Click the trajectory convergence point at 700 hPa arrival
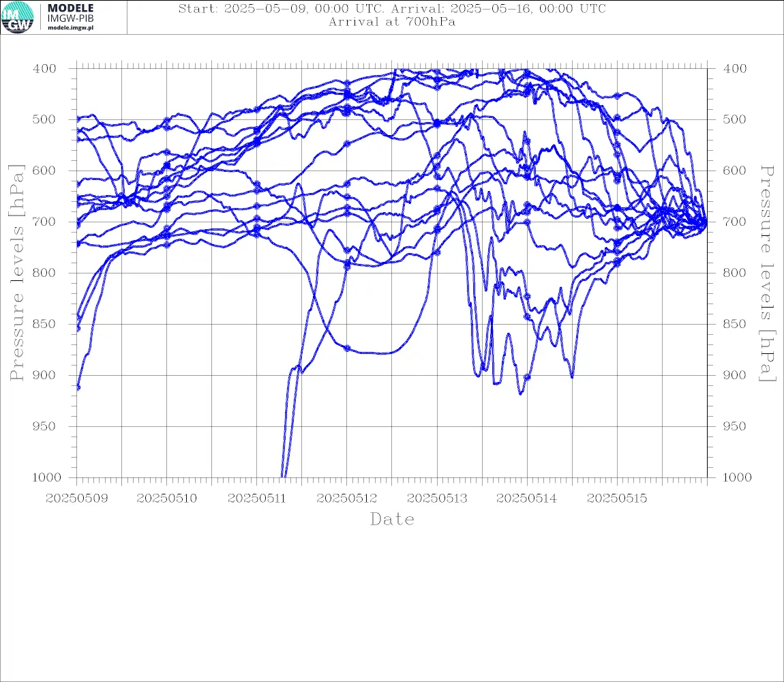This screenshot has width=784, height=682. click(706, 222)
